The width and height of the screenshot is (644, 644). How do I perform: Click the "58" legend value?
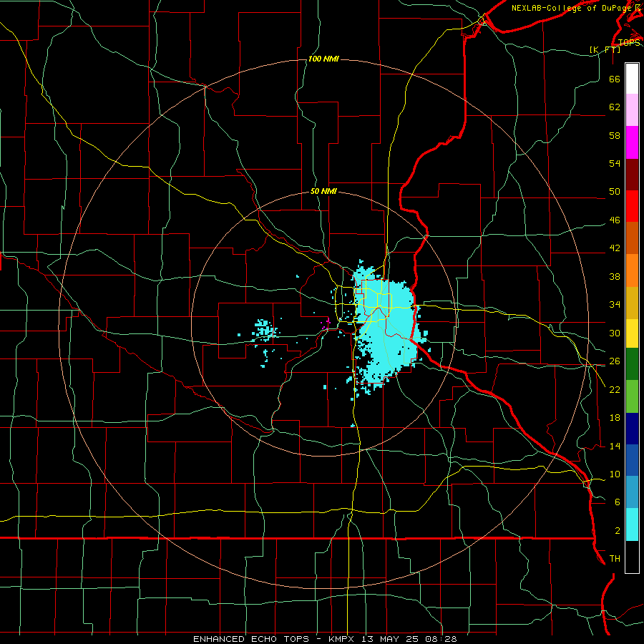point(615,135)
